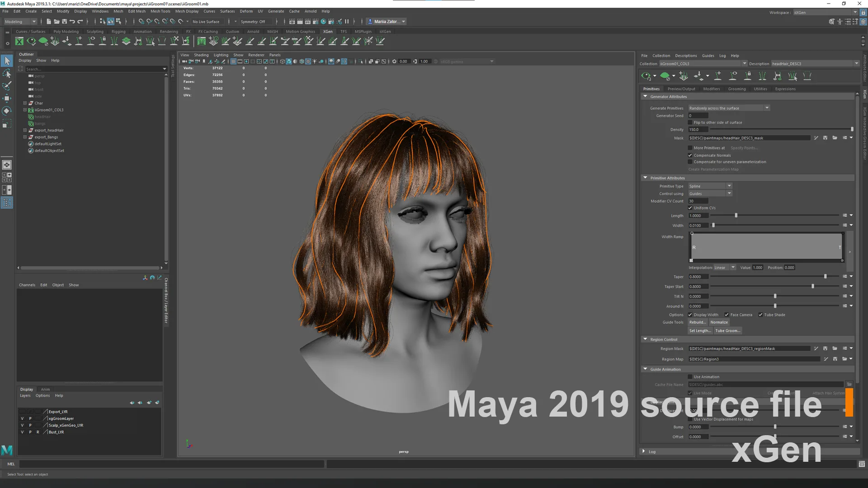Select the Add Guides tool in XGen toolbar
Screen dimensions: 868x488
pyautogui.click(x=717, y=76)
